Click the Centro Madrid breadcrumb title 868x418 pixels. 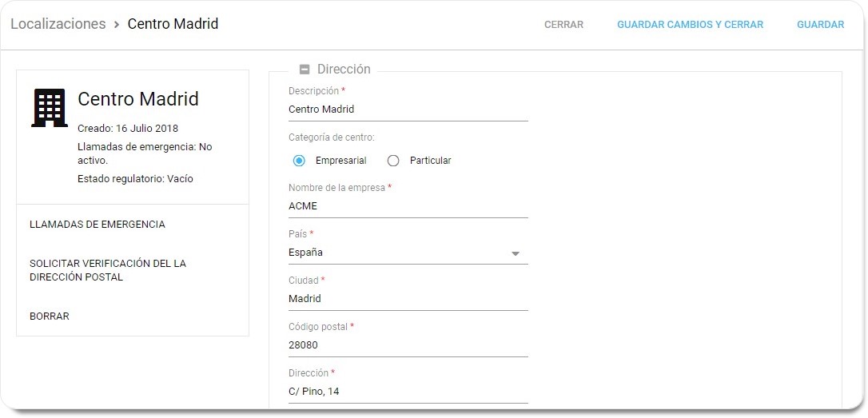pos(173,24)
